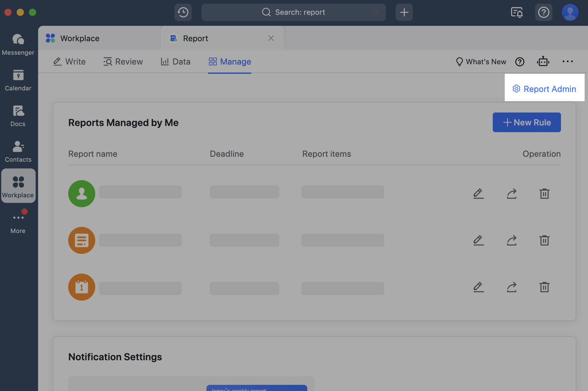Create a New Rule

pos(526,122)
